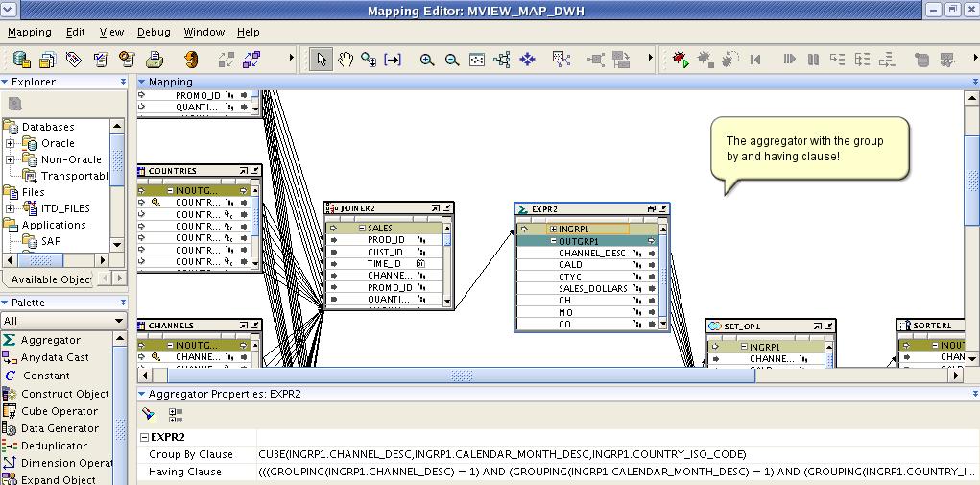Open the Debug menu
This screenshot has width=980, height=485.
pyautogui.click(x=154, y=32)
